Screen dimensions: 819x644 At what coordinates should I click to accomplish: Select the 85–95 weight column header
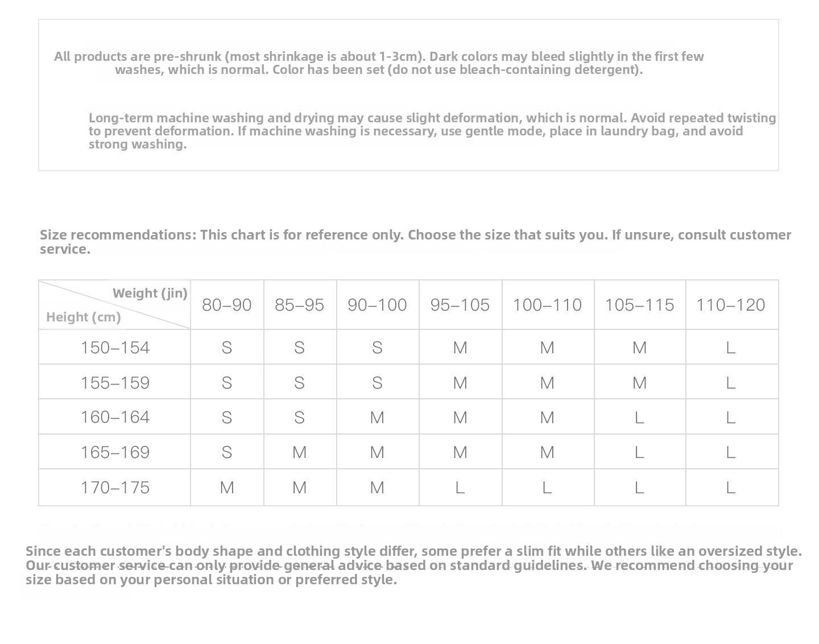click(x=300, y=305)
